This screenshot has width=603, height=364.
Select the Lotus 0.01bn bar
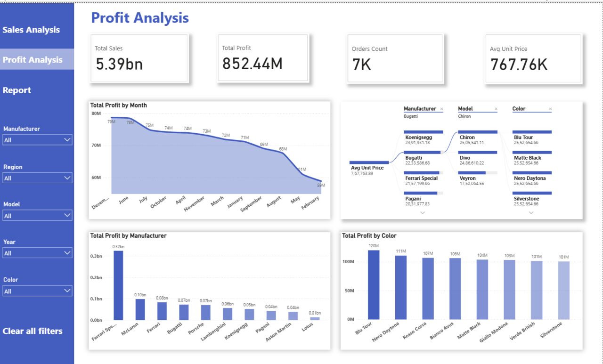(x=315, y=319)
